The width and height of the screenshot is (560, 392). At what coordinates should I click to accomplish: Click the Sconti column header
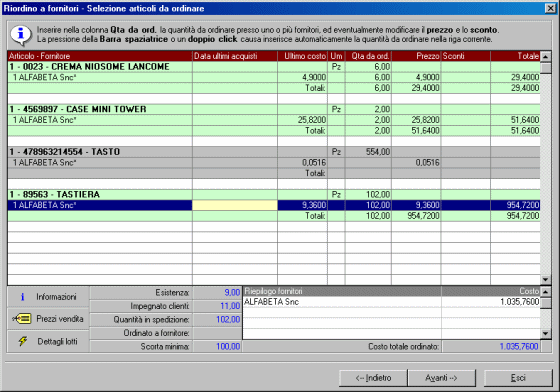(x=466, y=56)
